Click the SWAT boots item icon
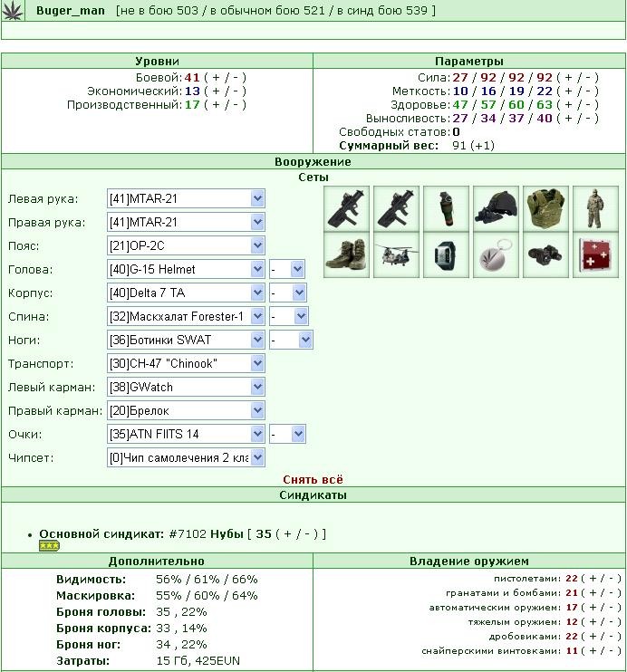 click(346, 255)
